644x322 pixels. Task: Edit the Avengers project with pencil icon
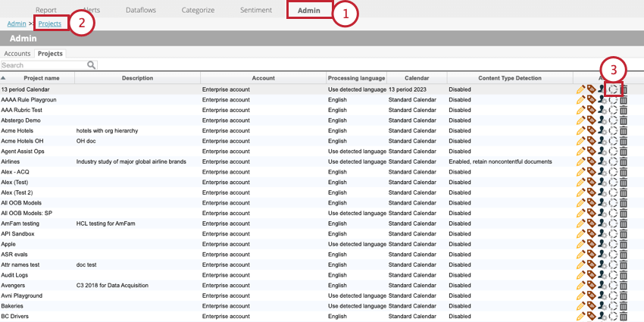pos(580,286)
